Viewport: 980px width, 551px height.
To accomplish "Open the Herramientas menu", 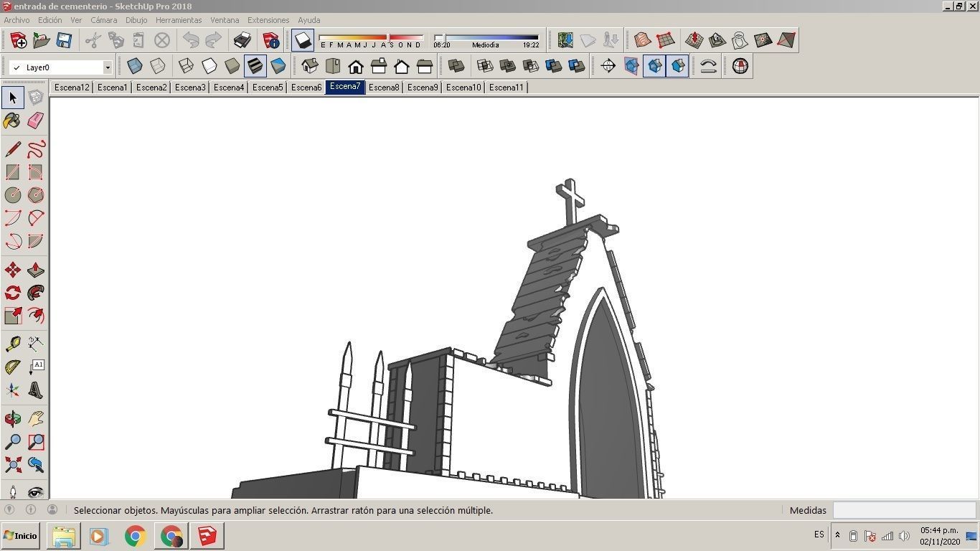I will (x=179, y=20).
